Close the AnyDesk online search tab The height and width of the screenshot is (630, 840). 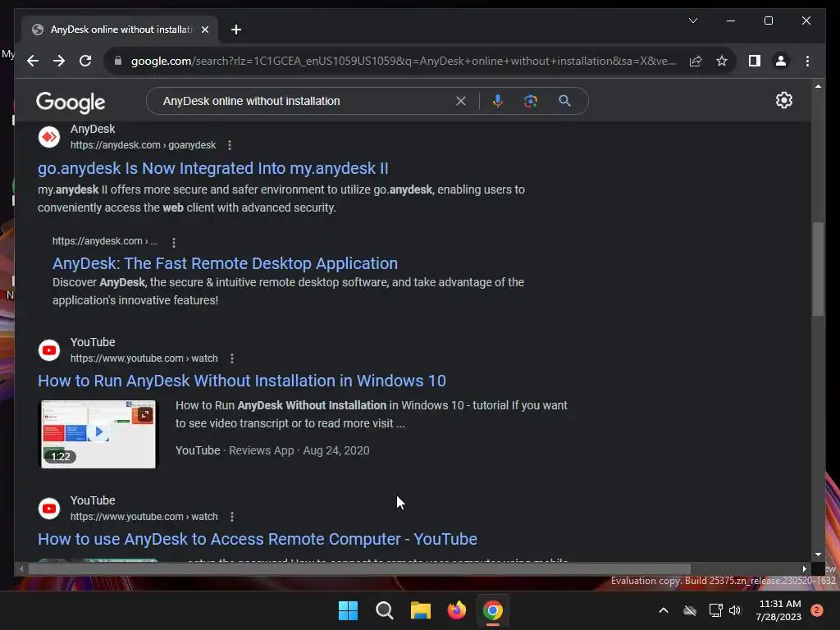click(204, 30)
